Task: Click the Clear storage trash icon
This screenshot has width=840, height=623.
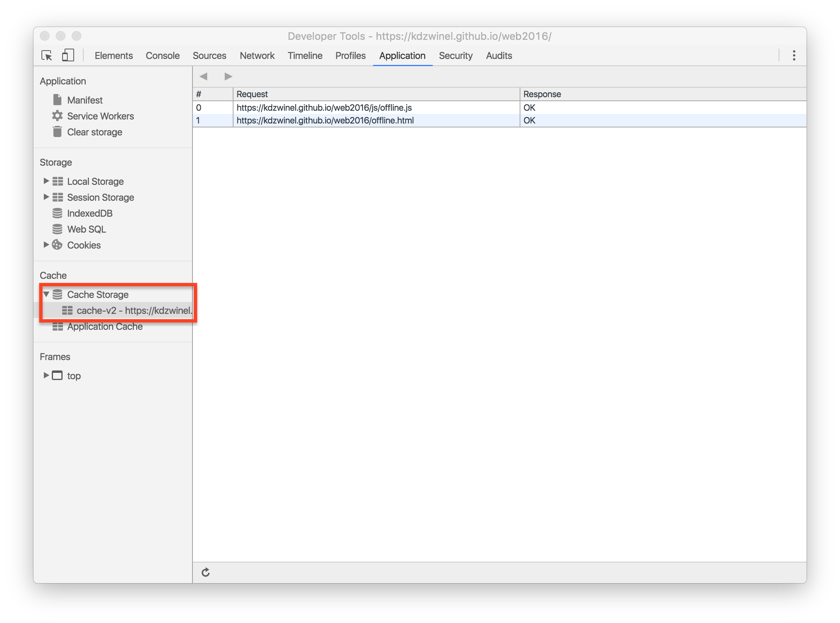Action: [x=57, y=132]
